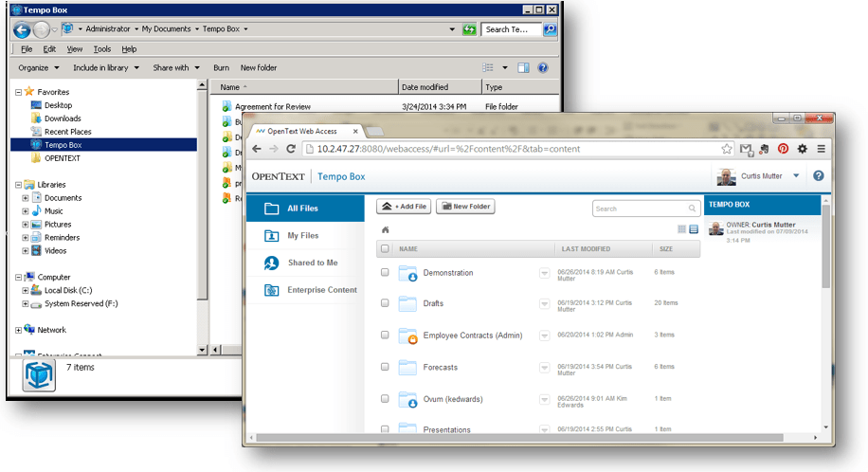The image size is (868, 472).
Task: Click the search magnifier icon in explorer window
Action: [550, 29]
